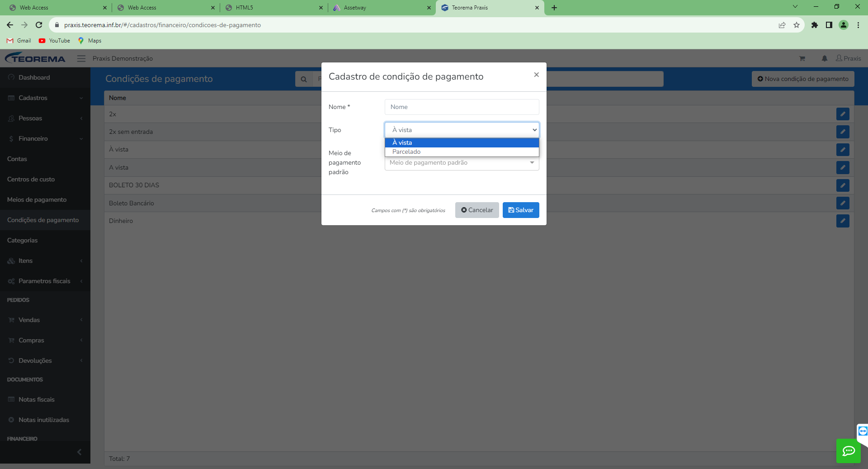The width and height of the screenshot is (868, 469).
Task: Open the shopping cart icon in header
Action: (802, 58)
